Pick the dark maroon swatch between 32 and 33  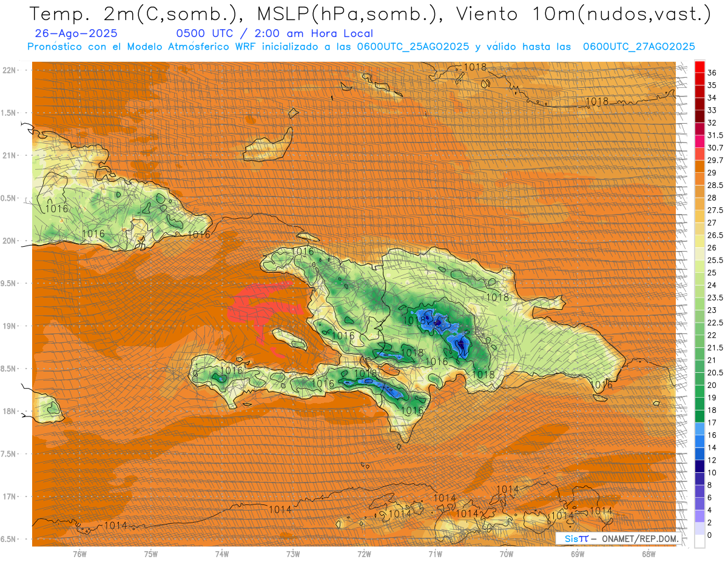(699, 116)
